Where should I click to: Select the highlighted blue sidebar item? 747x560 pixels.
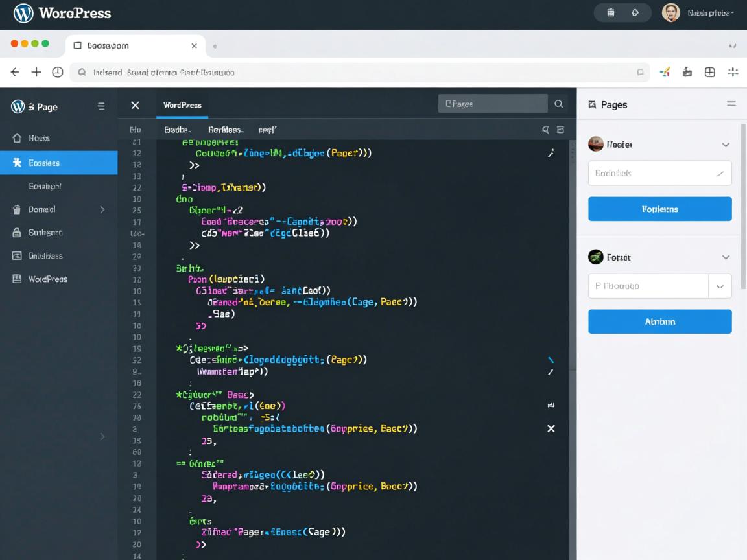click(x=58, y=163)
